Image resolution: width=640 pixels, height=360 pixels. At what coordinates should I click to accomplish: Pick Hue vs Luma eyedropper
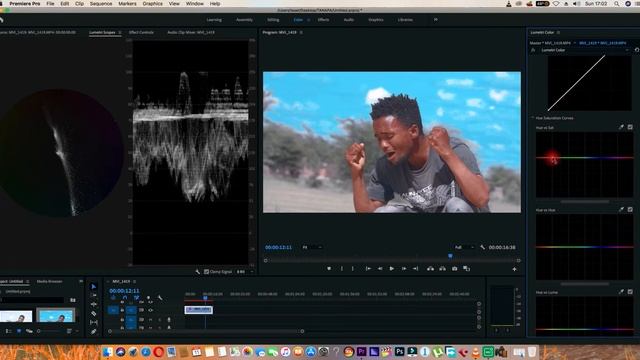pyautogui.click(x=621, y=292)
